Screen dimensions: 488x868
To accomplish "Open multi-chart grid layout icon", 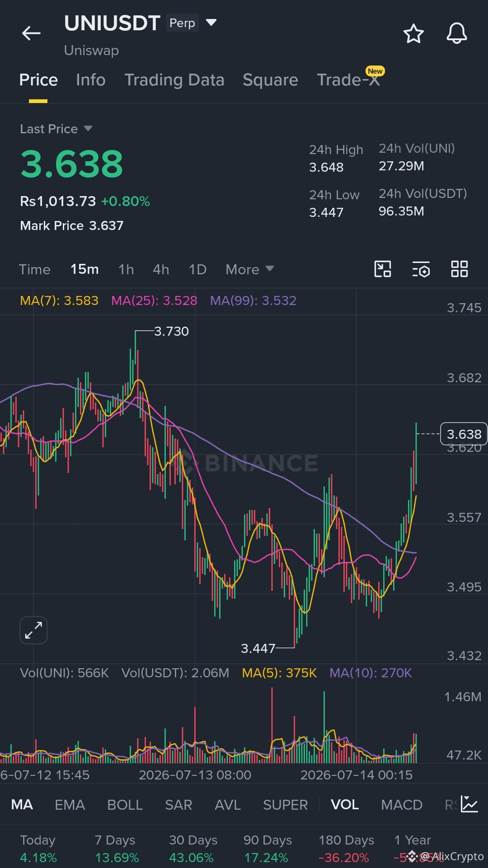I will point(460,269).
